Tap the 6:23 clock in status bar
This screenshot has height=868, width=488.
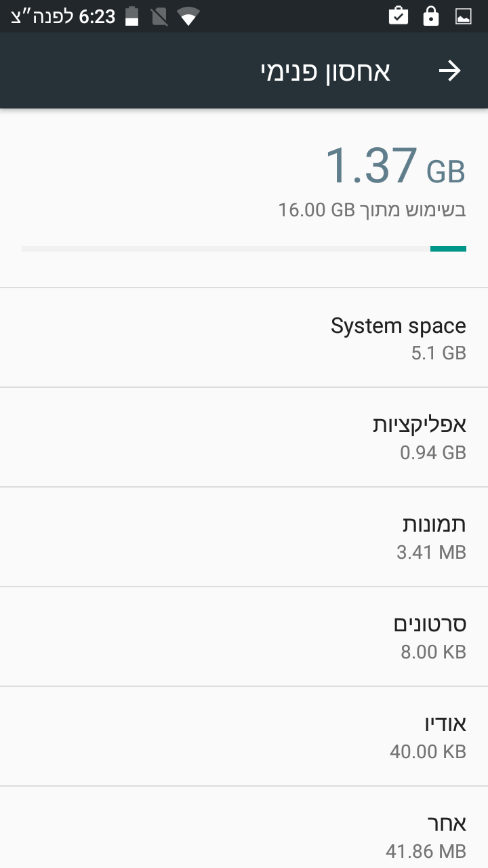coord(97,17)
